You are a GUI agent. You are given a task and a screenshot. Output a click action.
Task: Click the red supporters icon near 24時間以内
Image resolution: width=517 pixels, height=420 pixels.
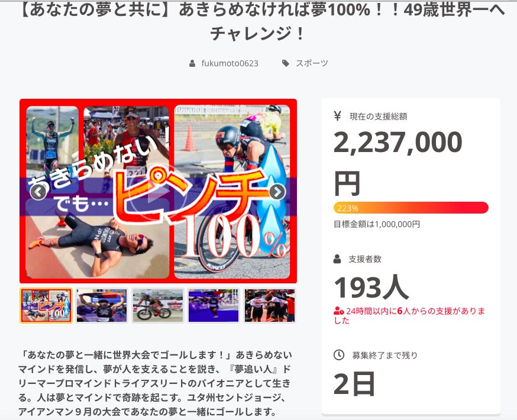[x=338, y=311]
